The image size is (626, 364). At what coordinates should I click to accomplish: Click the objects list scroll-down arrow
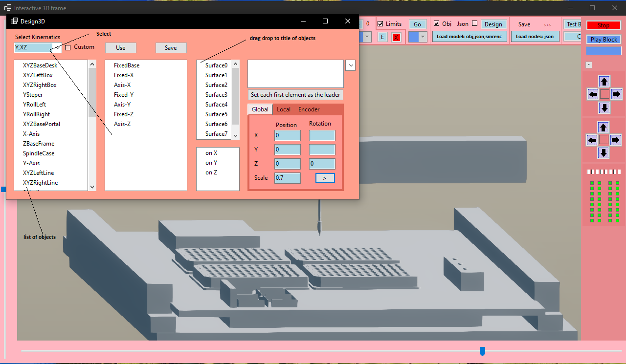tap(92, 187)
